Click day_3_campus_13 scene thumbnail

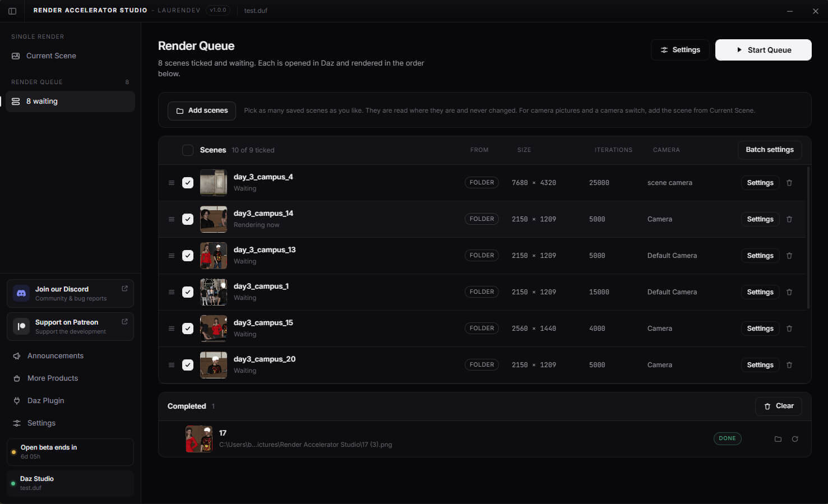click(214, 256)
